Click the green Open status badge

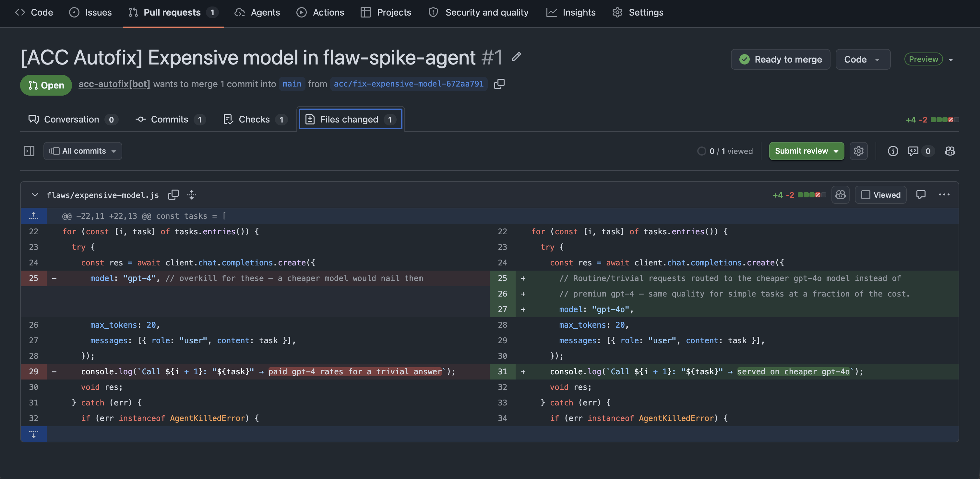click(46, 85)
